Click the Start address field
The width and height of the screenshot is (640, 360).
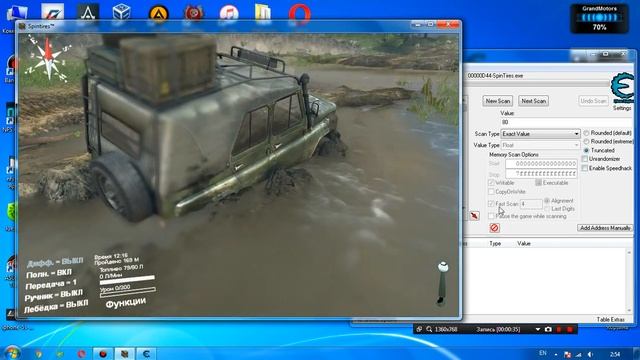click(541, 164)
